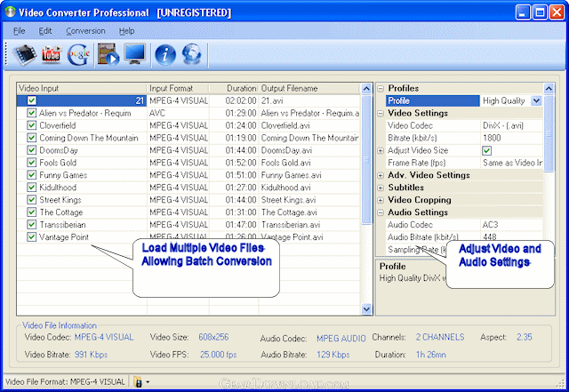
Task: Click Video File Format status bar text
Action: pos(65,382)
